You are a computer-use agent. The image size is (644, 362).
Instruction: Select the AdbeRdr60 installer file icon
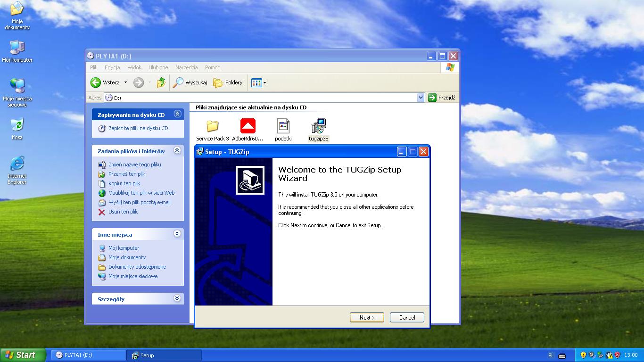point(248,130)
